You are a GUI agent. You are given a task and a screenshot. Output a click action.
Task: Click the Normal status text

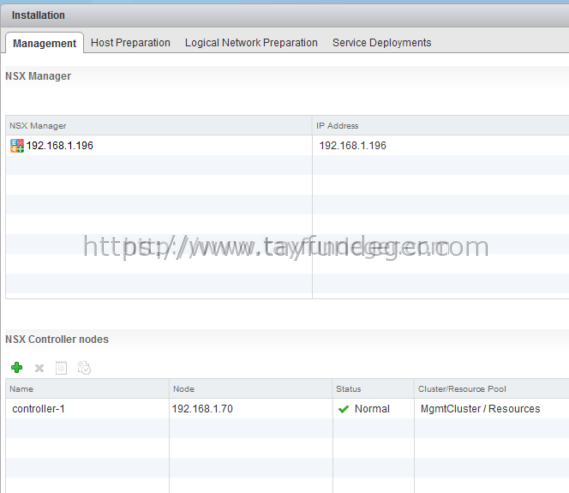(x=372, y=409)
